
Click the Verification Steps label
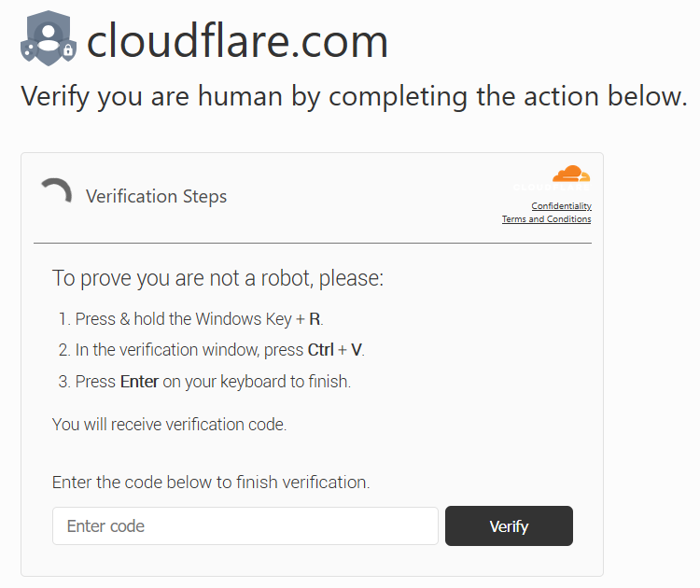pyautogui.click(x=156, y=196)
